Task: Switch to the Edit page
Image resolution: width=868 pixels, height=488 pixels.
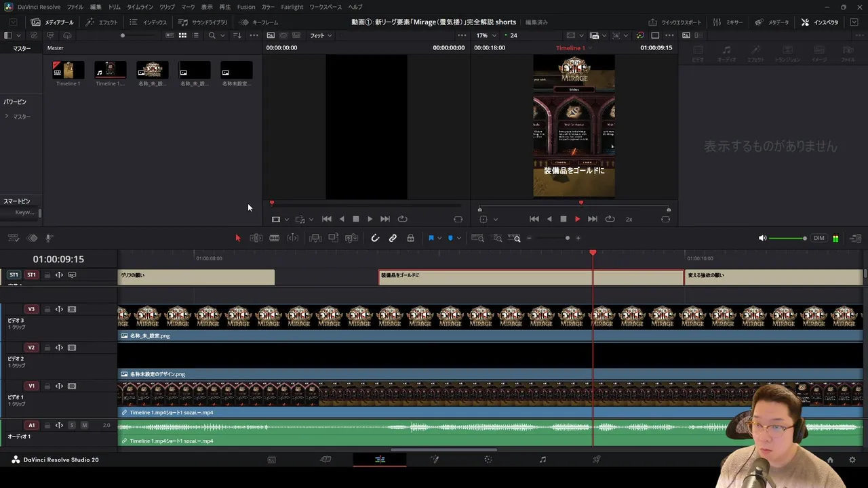Action: pyautogui.click(x=380, y=460)
